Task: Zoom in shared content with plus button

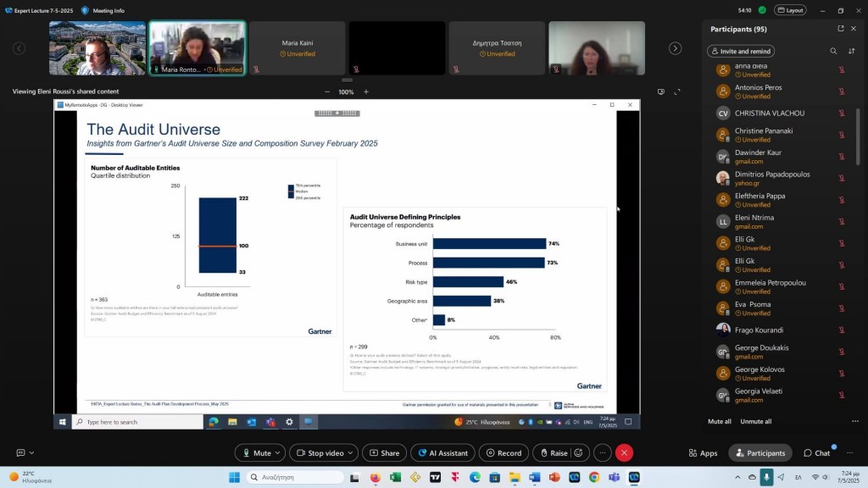Action: coord(366,91)
